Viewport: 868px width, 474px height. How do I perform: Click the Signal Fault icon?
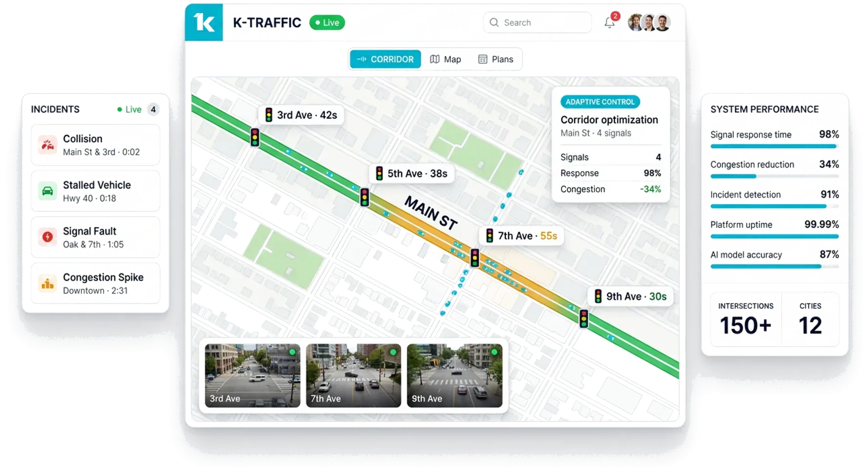click(47, 237)
